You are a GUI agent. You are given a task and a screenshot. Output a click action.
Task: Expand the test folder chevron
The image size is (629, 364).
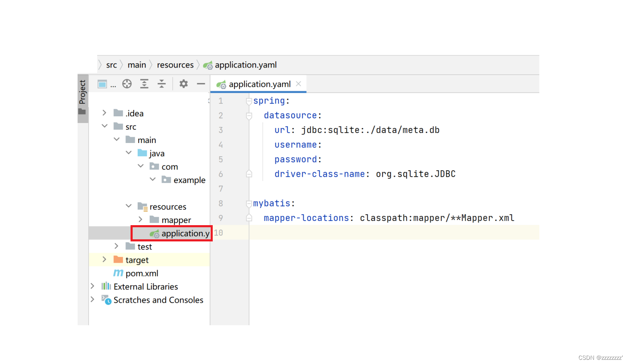[x=116, y=246]
